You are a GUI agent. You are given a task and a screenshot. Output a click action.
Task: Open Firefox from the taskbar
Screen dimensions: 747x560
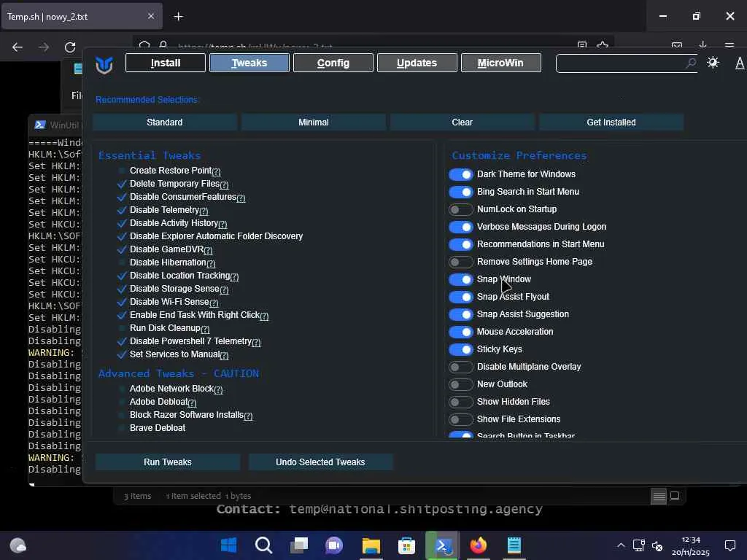479,545
